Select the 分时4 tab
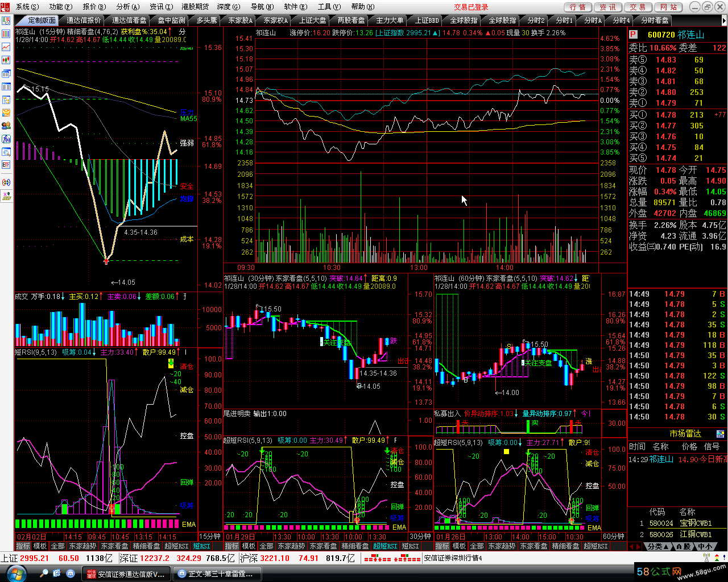This screenshot has height=582, width=728. (621, 20)
